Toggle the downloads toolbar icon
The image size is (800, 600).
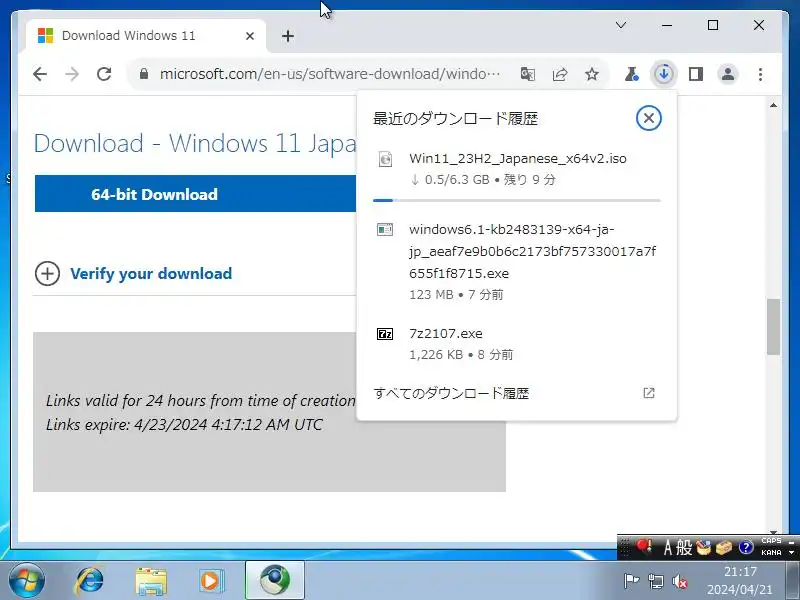664,74
